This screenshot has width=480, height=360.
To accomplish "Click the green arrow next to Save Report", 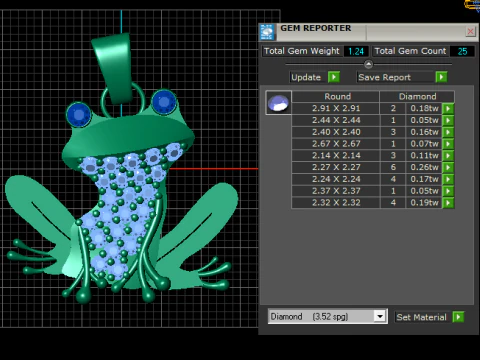I will [441, 77].
